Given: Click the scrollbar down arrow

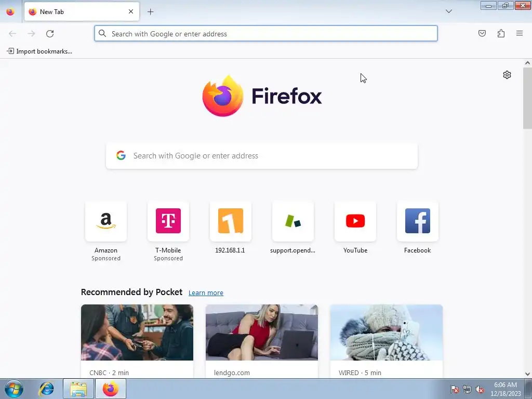Looking at the screenshot, I should [x=527, y=374].
